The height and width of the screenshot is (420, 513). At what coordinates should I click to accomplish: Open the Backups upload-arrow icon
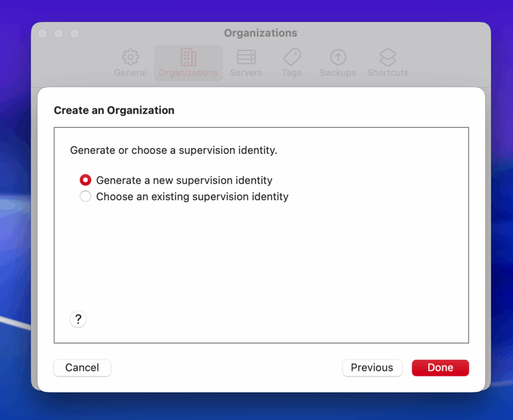(x=338, y=57)
